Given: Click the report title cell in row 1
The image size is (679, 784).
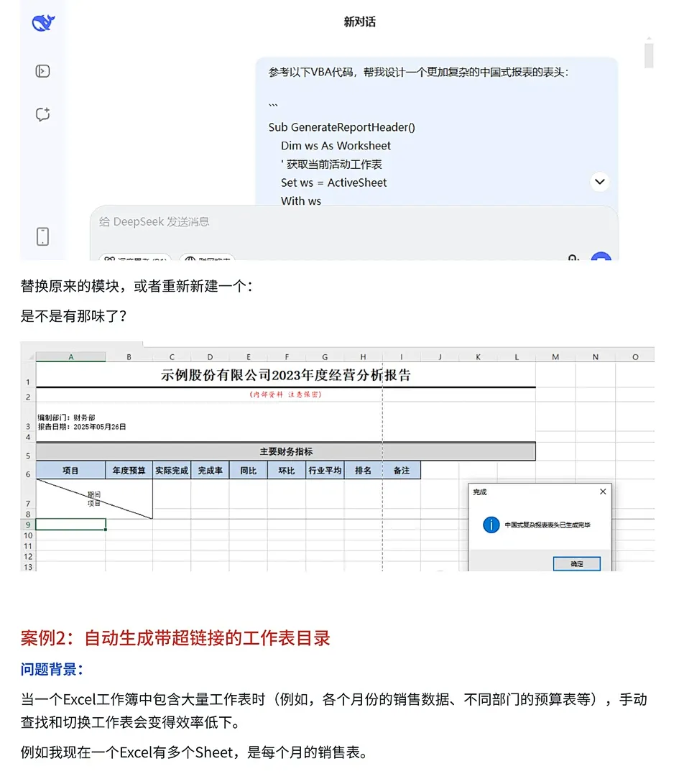Looking at the screenshot, I should point(285,375).
